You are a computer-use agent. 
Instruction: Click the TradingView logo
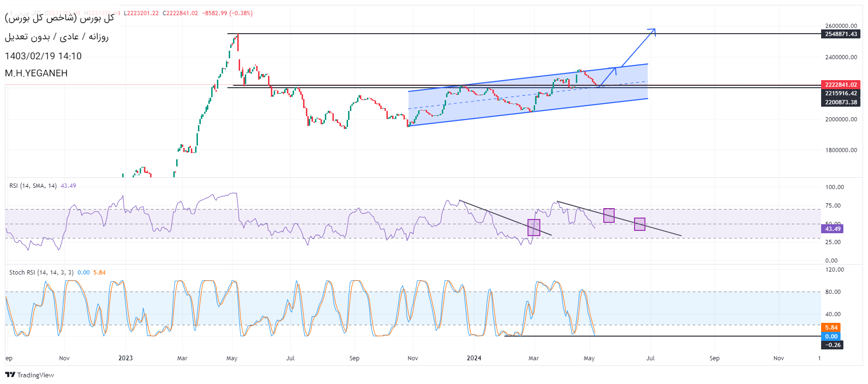click(x=29, y=375)
